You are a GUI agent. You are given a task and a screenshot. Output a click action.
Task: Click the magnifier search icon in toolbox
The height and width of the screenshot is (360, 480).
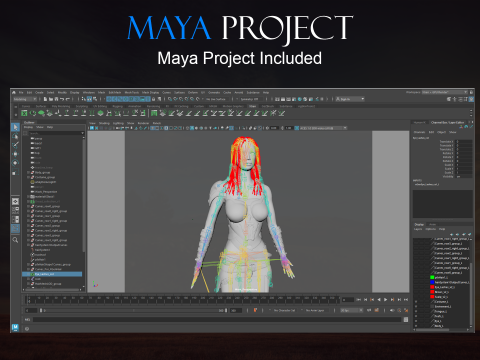15,240
